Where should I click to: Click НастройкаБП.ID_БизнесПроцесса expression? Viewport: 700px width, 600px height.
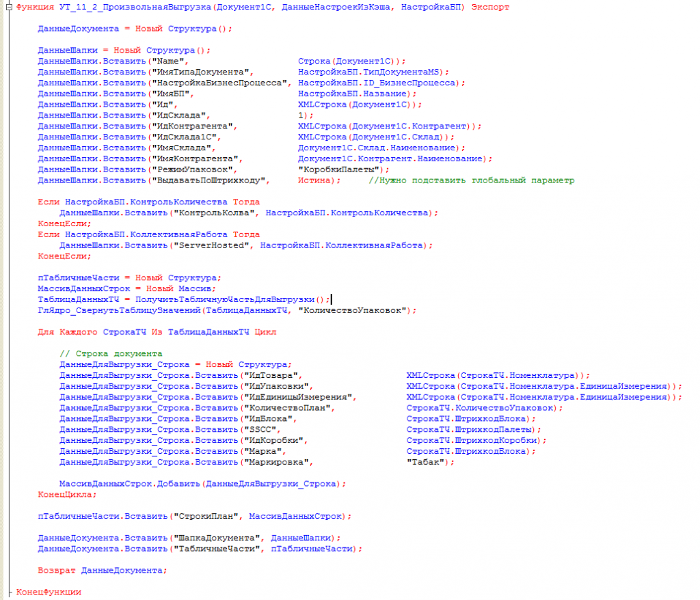(377, 83)
